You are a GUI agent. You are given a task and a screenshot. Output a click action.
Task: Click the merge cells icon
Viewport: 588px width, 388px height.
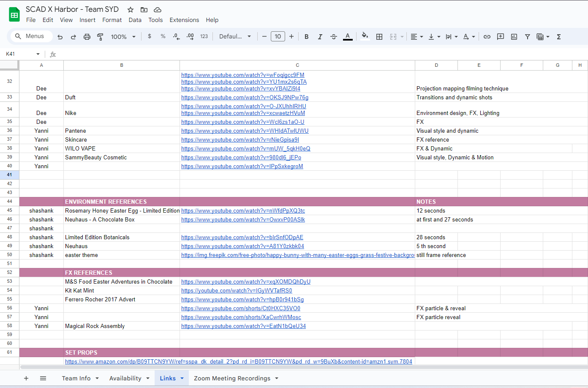(x=393, y=37)
